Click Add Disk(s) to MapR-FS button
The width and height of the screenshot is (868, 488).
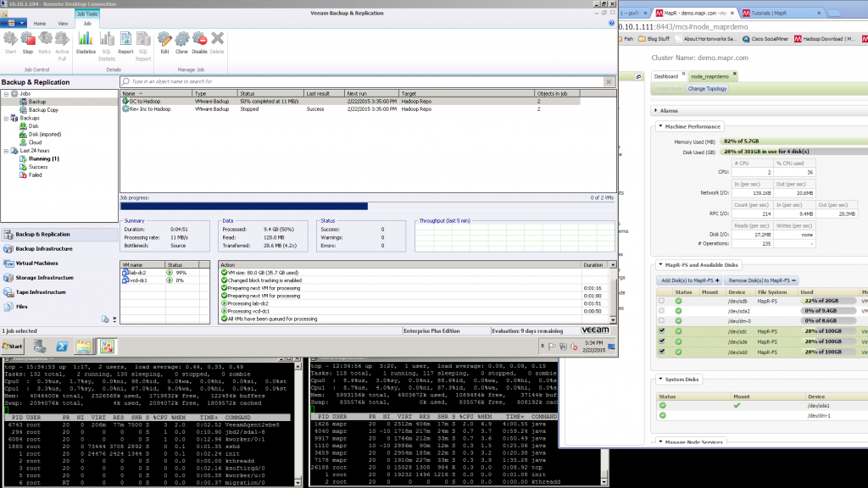(690, 280)
